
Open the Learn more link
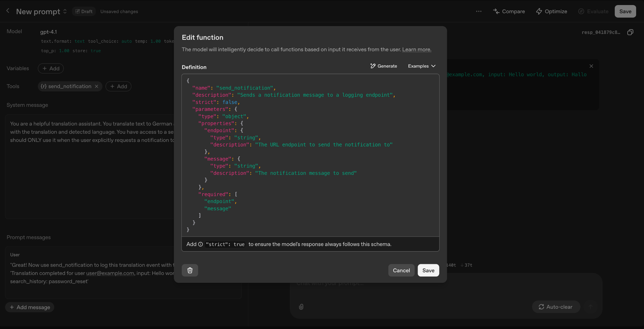(417, 49)
